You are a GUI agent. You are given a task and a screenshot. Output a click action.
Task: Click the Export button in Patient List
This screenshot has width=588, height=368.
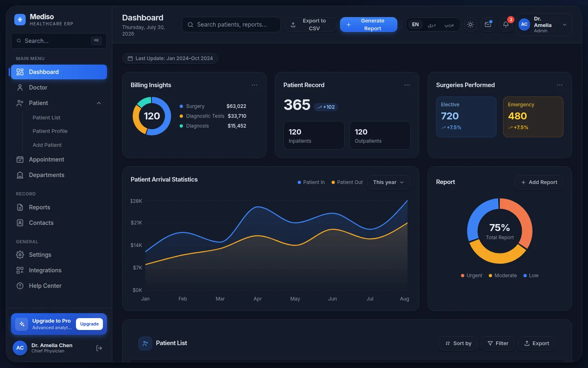537,343
